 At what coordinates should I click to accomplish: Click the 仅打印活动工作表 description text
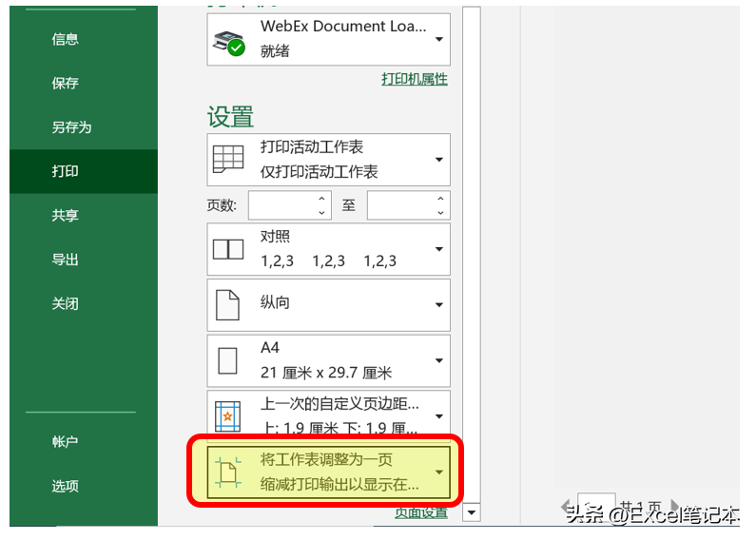click(x=320, y=172)
